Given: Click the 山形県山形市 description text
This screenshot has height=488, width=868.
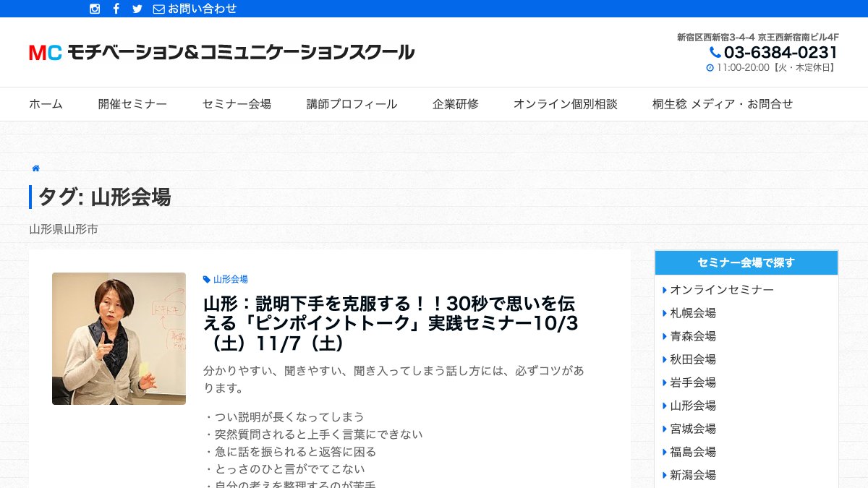Looking at the screenshot, I should [64, 229].
